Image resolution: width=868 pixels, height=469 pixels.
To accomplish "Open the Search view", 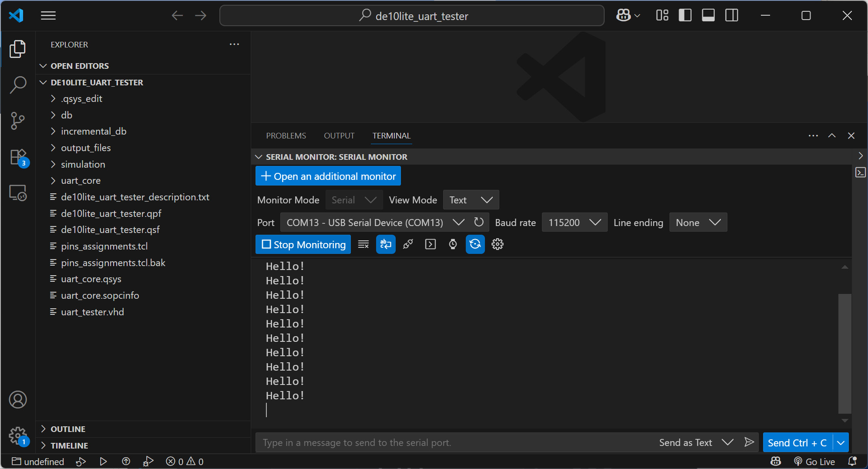I will (18, 84).
